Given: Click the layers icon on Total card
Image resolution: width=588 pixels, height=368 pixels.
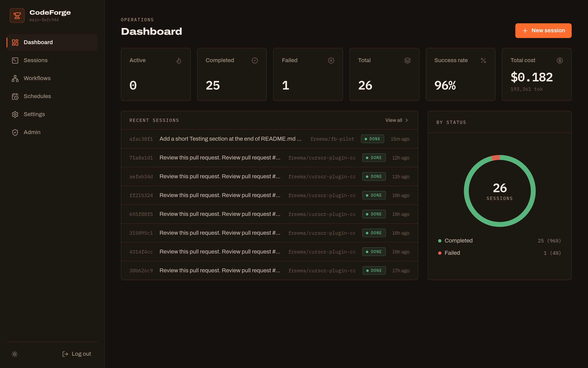Looking at the screenshot, I should 408,60.
